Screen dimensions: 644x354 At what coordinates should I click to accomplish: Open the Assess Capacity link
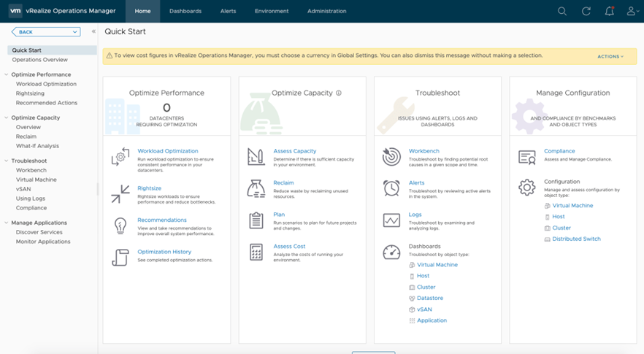294,151
